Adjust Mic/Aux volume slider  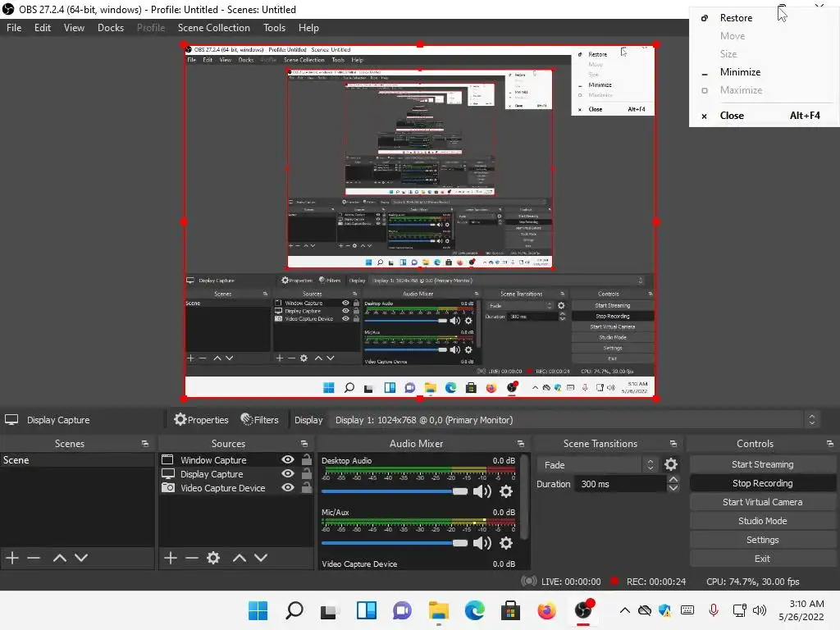(x=395, y=543)
